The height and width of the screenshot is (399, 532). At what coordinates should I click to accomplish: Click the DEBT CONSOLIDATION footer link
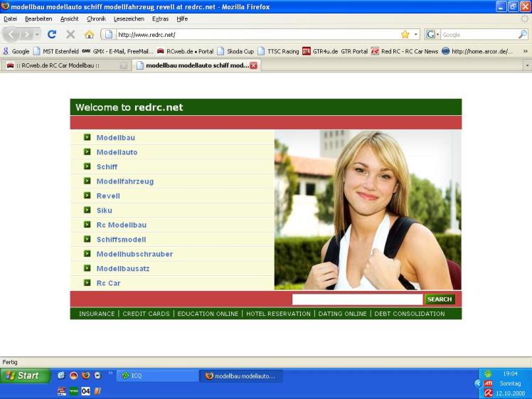tap(409, 314)
